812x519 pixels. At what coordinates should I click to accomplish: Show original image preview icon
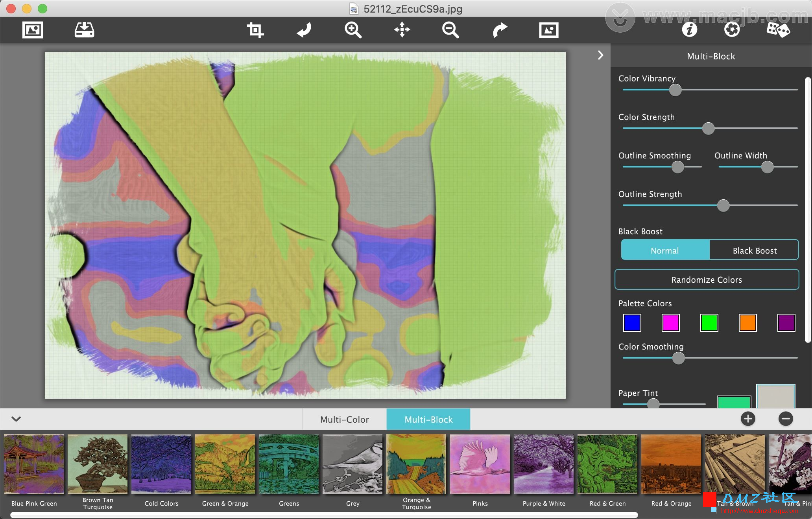pyautogui.click(x=549, y=30)
